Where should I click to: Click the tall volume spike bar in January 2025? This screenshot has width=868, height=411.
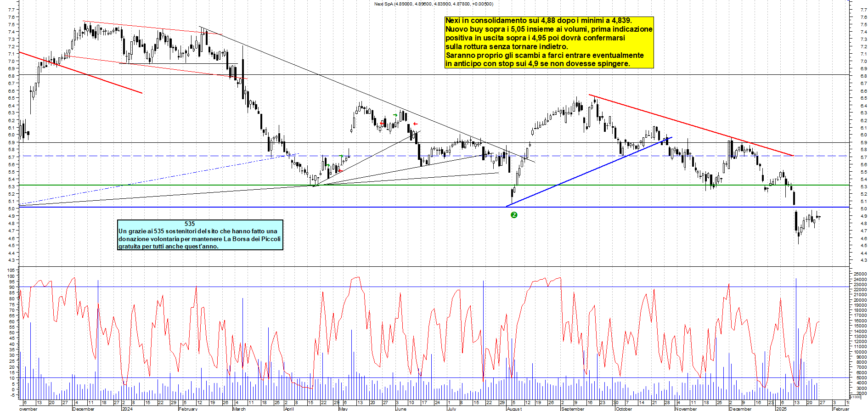[796, 338]
